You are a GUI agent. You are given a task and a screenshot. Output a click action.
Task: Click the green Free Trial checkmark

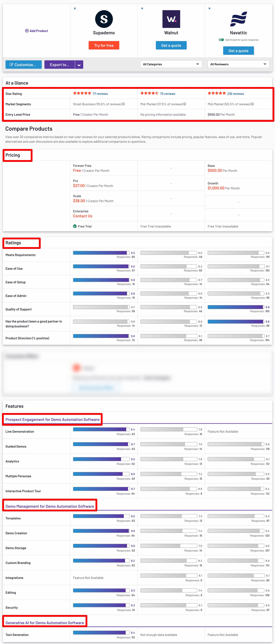[75, 226]
